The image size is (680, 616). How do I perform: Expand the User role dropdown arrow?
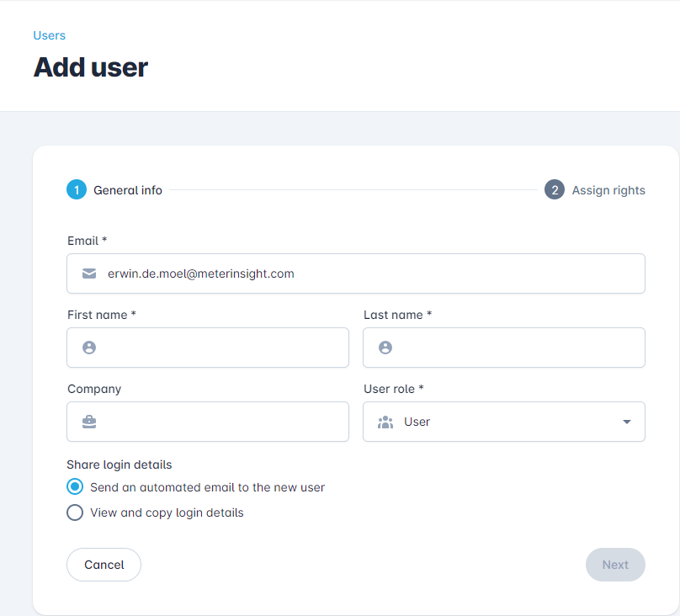626,422
